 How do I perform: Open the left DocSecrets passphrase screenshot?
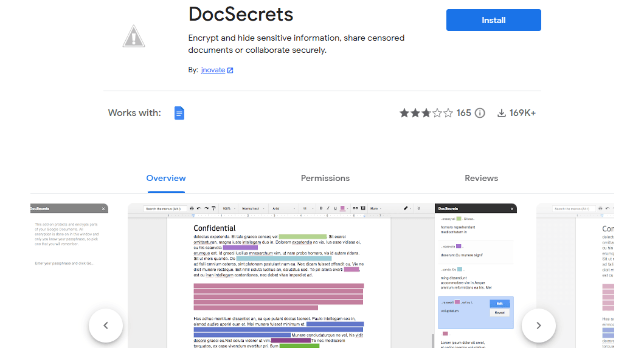(x=69, y=276)
